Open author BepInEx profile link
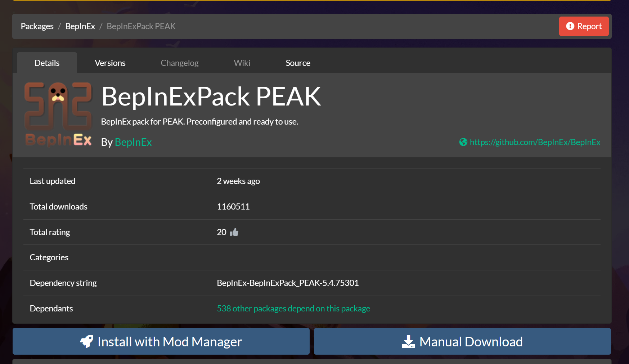 click(x=133, y=142)
